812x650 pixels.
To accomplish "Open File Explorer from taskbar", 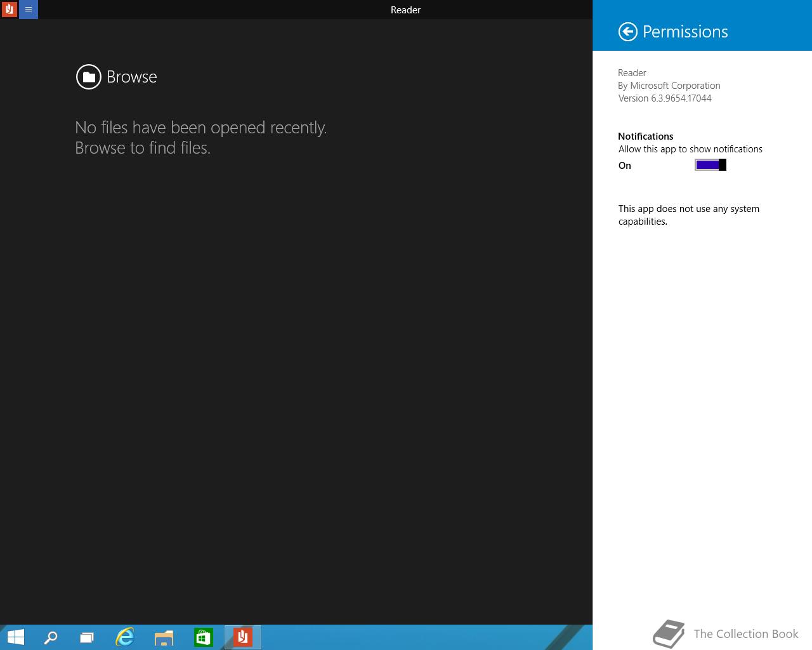I will point(164,637).
